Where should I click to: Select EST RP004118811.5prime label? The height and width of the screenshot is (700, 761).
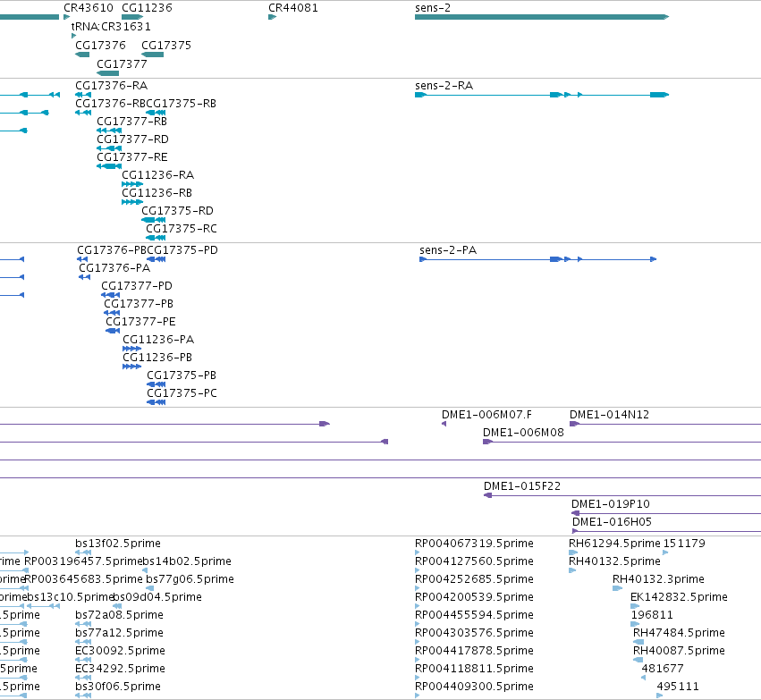[474, 669]
